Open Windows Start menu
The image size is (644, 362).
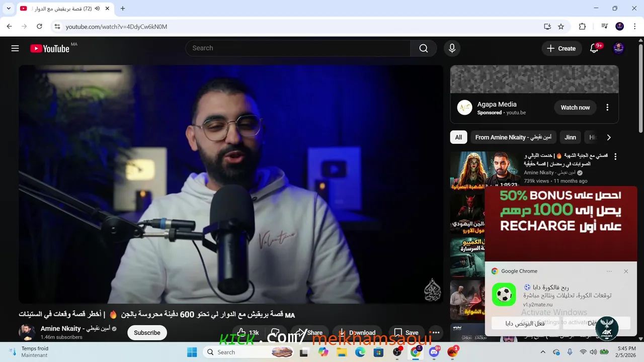[192, 352]
